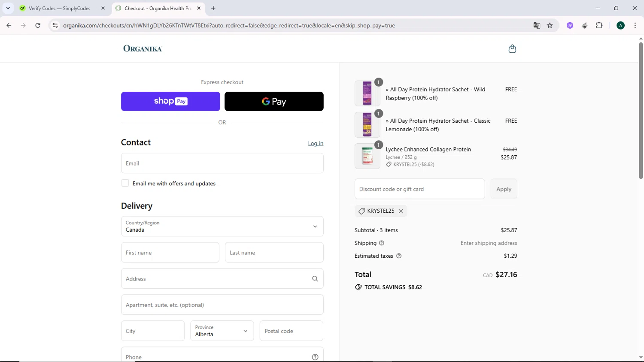Switch to the Checkout Organika tab
Viewport: 644px width, 362px height.
pyautogui.click(x=158, y=8)
